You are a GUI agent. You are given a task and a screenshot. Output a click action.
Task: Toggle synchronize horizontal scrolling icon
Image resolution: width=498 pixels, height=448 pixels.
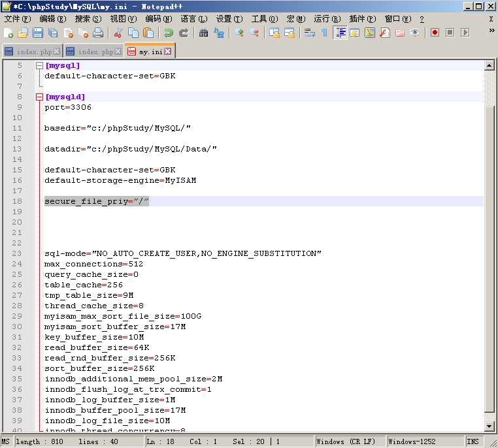[x=290, y=33]
